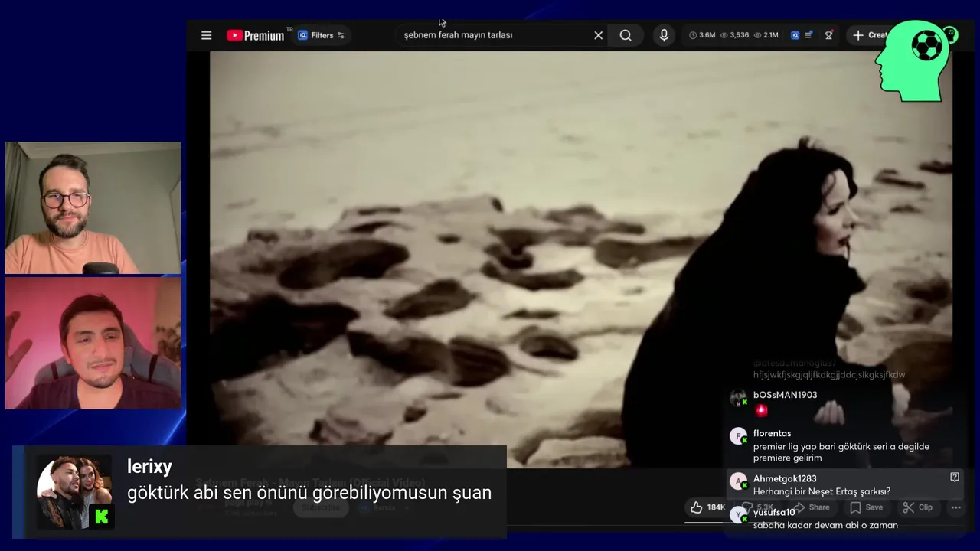Click the Share button below video

point(812,507)
